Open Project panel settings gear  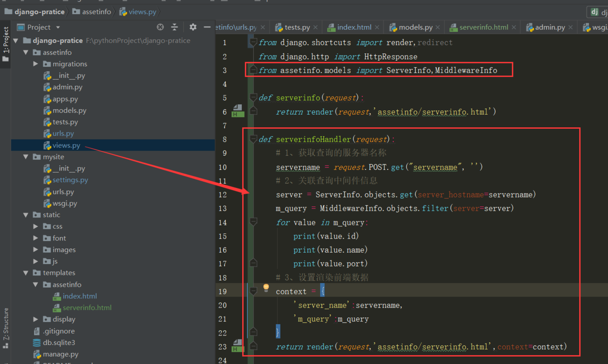[193, 27]
